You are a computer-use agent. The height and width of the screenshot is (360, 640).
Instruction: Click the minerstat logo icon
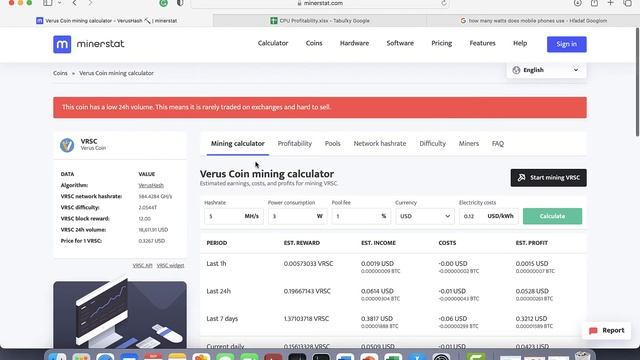[x=62, y=44]
